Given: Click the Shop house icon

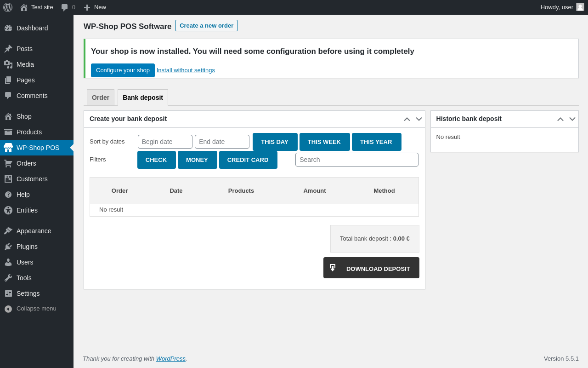Looking at the screenshot, I should [8, 116].
